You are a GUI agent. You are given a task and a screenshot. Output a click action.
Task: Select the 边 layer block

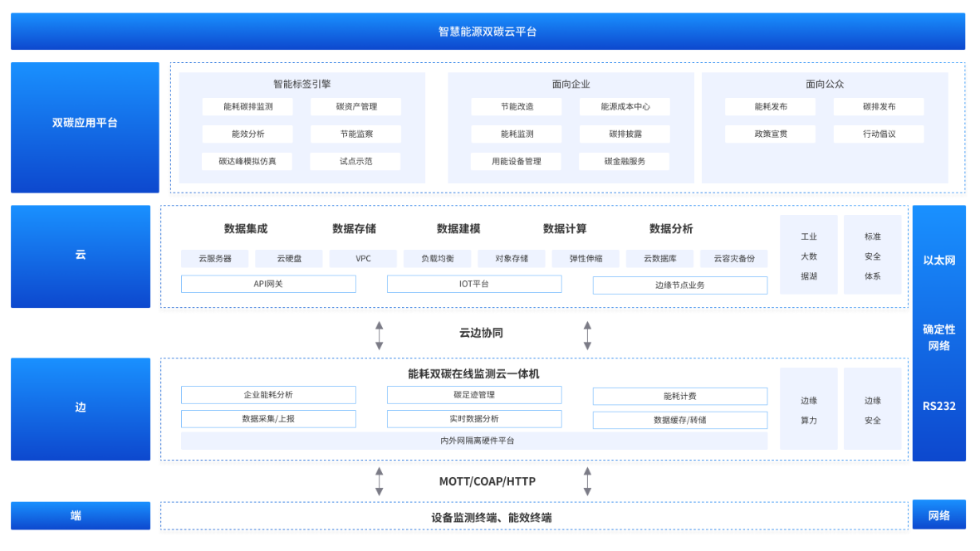pyautogui.click(x=81, y=409)
